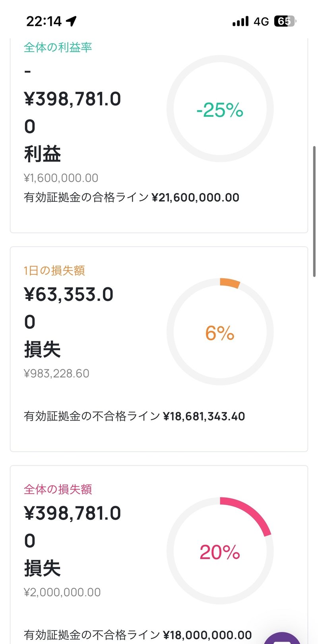Tap the orange 6% daily loss ring
The height and width of the screenshot is (644, 318).
220,332
